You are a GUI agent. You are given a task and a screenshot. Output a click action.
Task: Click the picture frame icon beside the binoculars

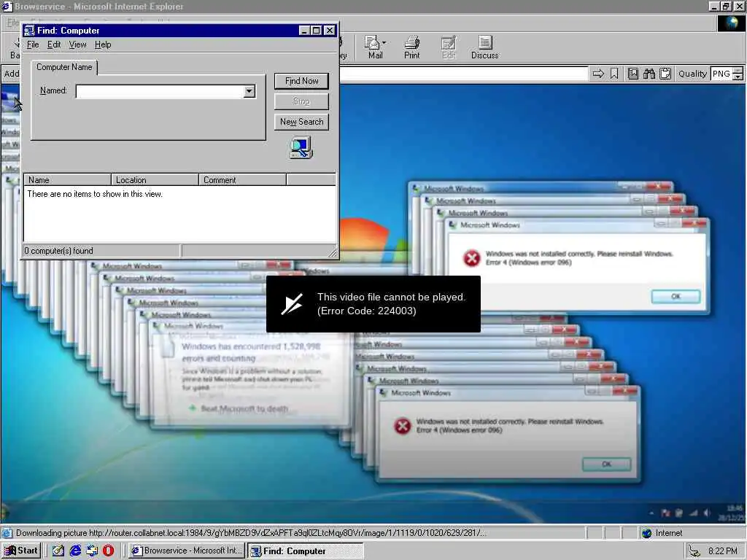pyautogui.click(x=632, y=74)
